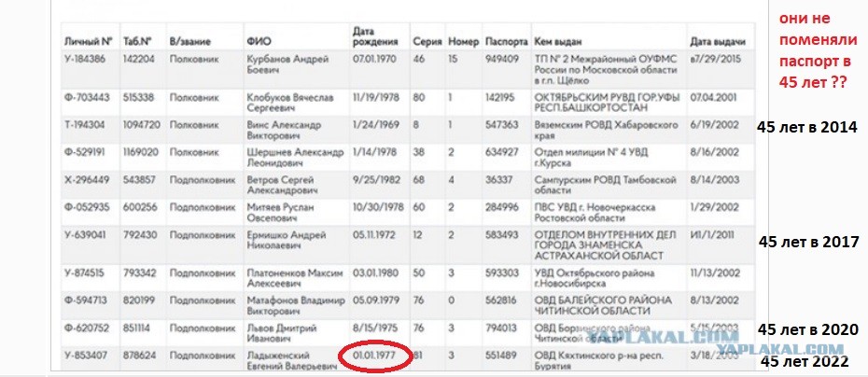Click the YAPLAKAL.COM watermark

(x=780, y=348)
